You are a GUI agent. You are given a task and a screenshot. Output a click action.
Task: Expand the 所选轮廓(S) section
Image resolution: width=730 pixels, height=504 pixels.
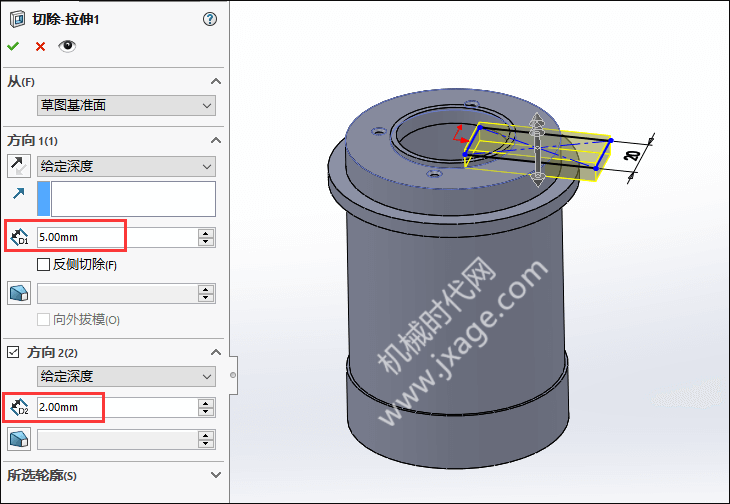216,475
